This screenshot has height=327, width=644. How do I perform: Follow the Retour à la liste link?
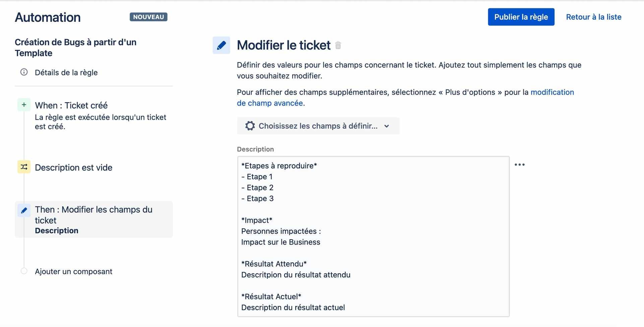(x=593, y=17)
